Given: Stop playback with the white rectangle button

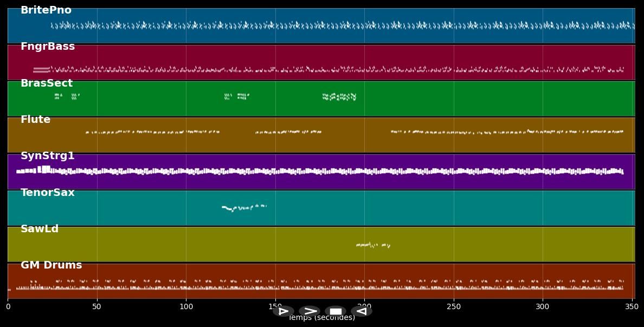Looking at the screenshot, I should coord(336,311).
